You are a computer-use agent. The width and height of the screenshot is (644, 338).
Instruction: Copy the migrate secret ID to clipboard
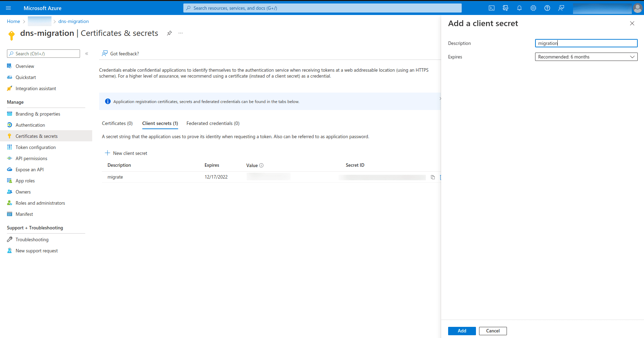[x=433, y=177]
